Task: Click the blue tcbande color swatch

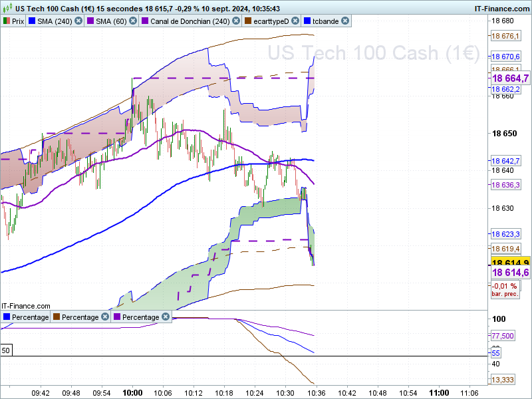Action: coord(307,21)
